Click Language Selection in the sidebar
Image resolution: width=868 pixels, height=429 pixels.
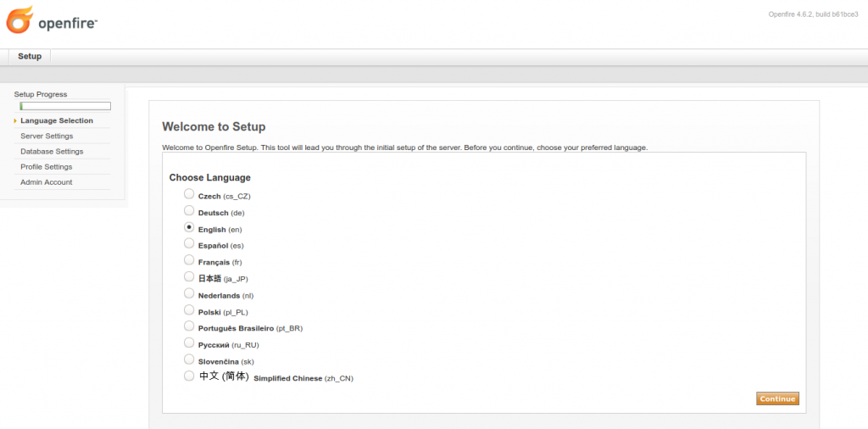57,120
